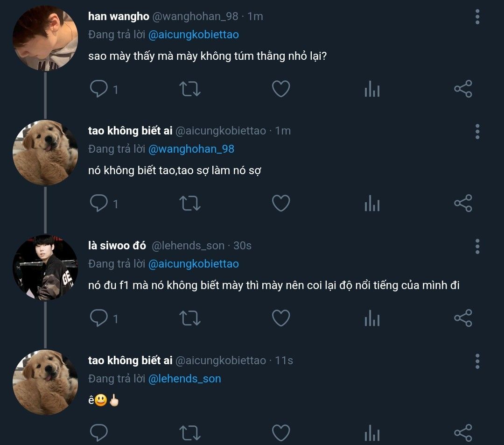504x445 pixels.
Task: Open là siwoo đó's profile avatar
Action: coord(45,268)
